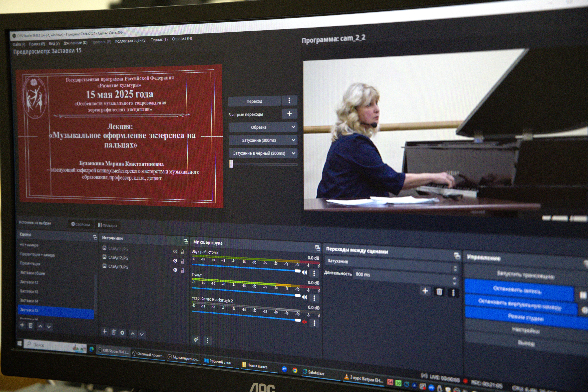Open the Коллекция сцен menu
This screenshot has width=588, height=392.
(131, 41)
